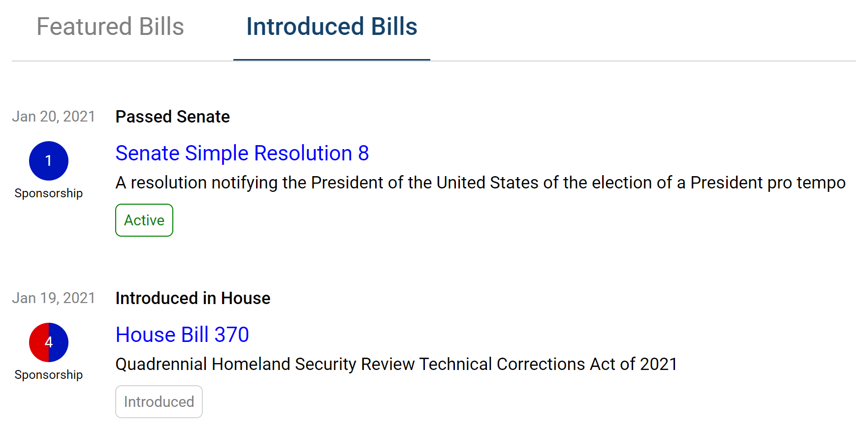
Task: Click Sponsorship label under the blue 1 circle
Action: (49, 193)
